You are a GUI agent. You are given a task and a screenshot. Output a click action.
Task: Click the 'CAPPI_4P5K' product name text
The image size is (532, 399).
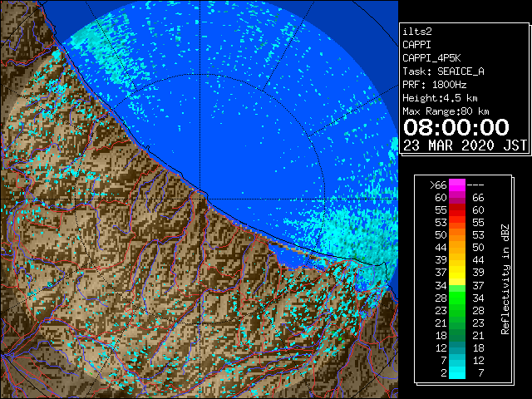coord(431,58)
